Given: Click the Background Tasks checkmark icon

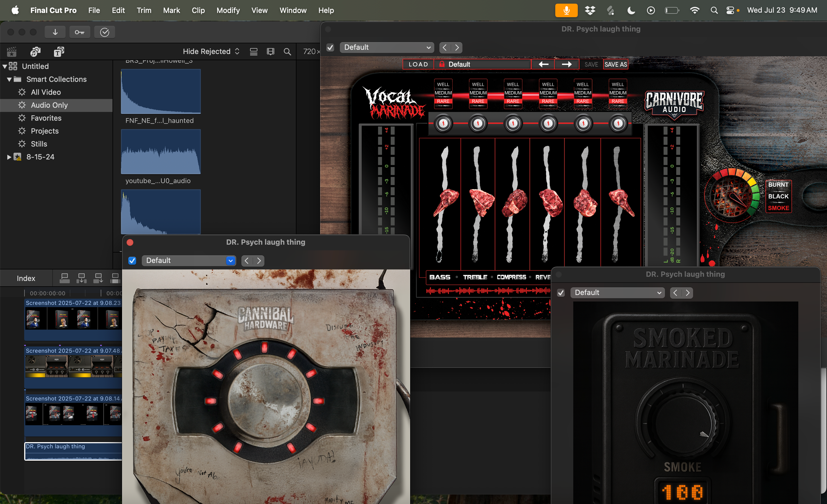Looking at the screenshot, I should click(x=104, y=32).
